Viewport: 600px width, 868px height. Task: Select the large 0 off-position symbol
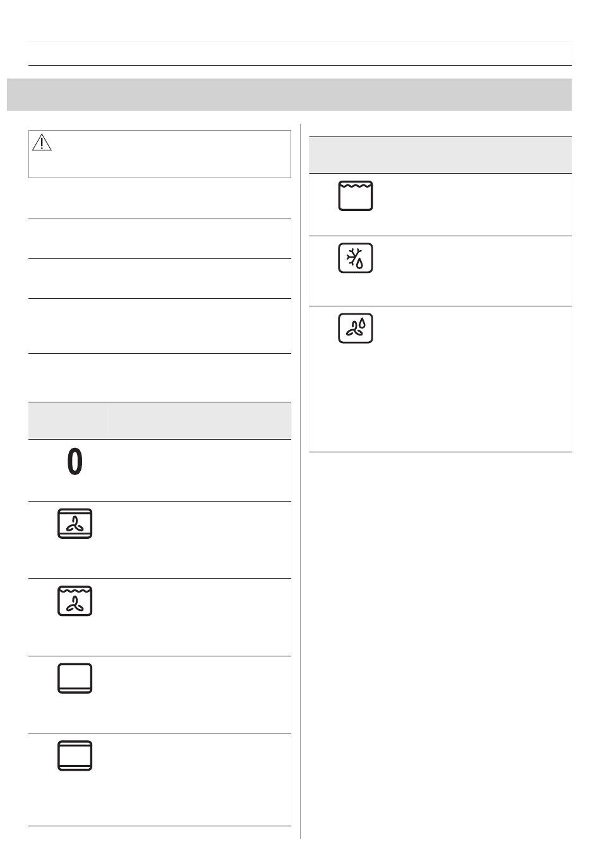tap(75, 462)
